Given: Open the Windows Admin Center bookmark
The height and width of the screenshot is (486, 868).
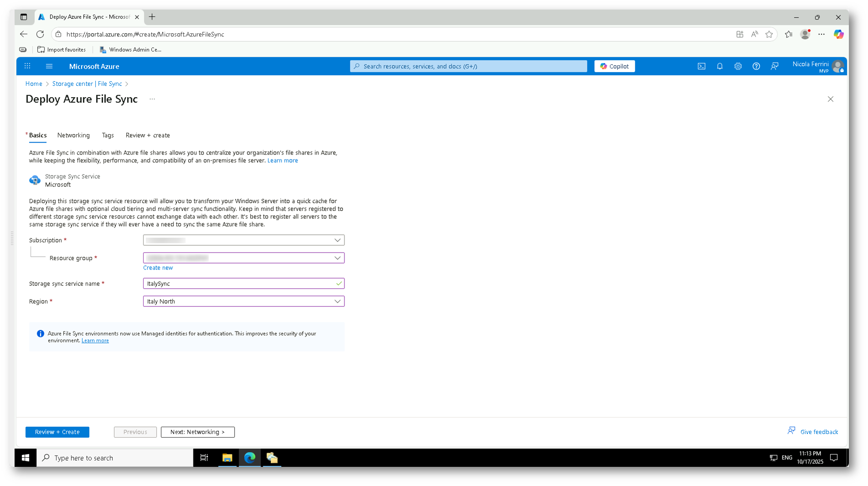Looking at the screenshot, I should tap(130, 50).
